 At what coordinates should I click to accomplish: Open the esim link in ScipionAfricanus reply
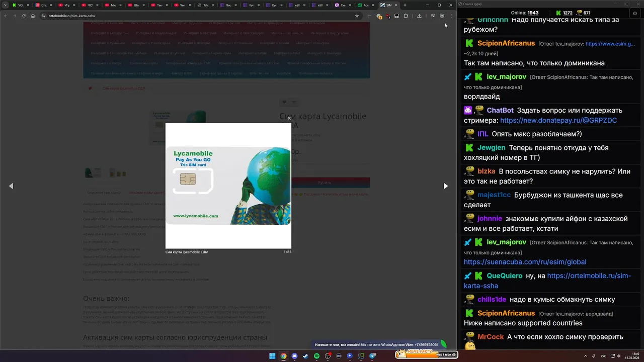610,44
